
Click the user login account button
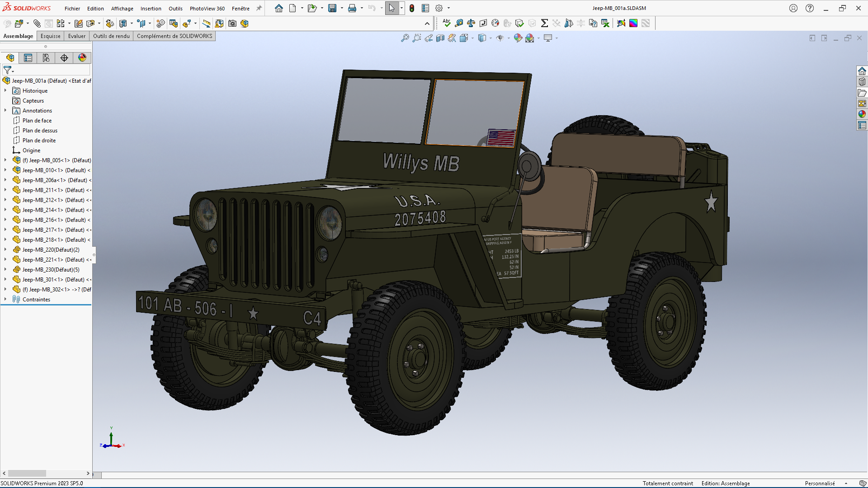coord(793,8)
